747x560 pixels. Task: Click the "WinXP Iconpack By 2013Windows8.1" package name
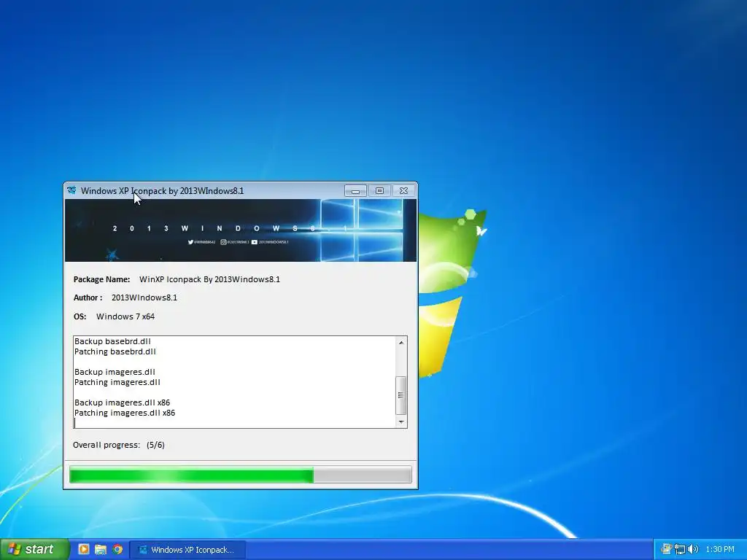[x=209, y=279]
